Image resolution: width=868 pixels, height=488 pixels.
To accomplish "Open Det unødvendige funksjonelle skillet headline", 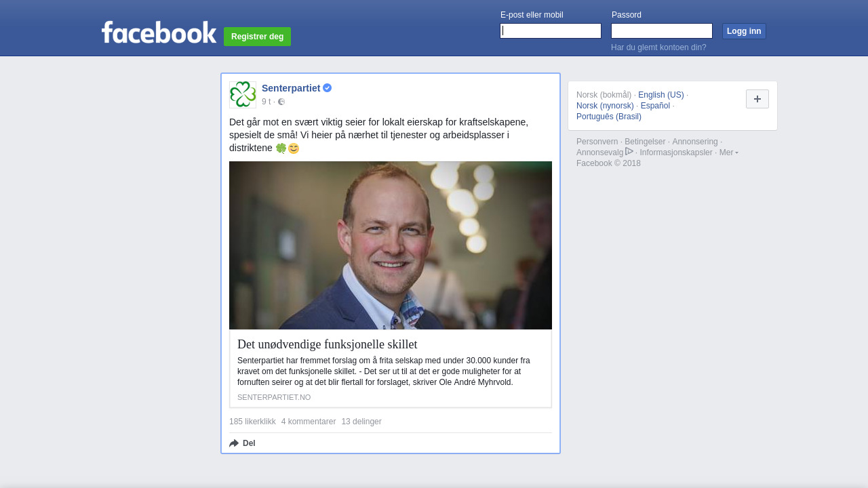I will (327, 344).
